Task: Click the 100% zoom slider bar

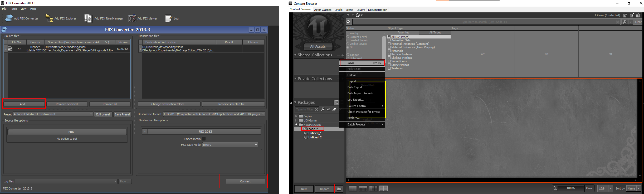Action: click(x=570, y=188)
